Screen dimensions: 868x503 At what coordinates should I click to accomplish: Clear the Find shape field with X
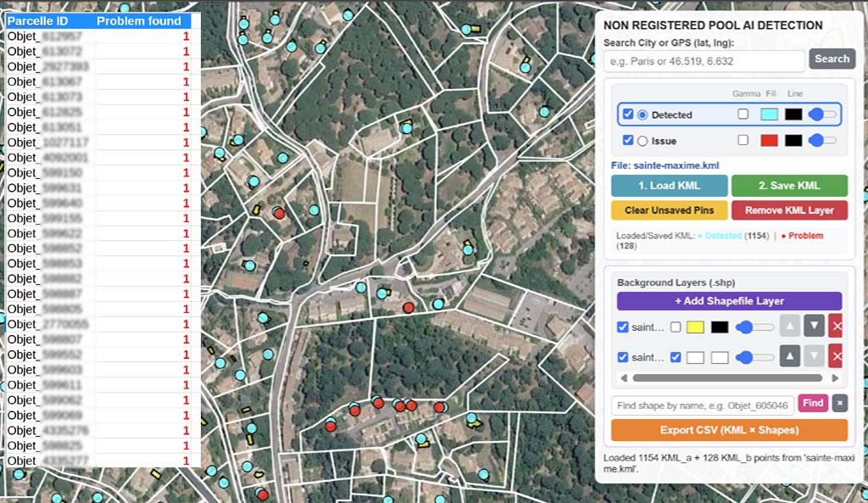coord(840,403)
